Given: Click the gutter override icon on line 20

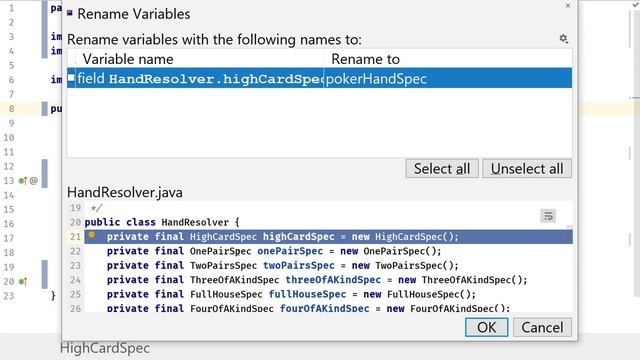Looking at the screenshot, I should [x=23, y=281].
